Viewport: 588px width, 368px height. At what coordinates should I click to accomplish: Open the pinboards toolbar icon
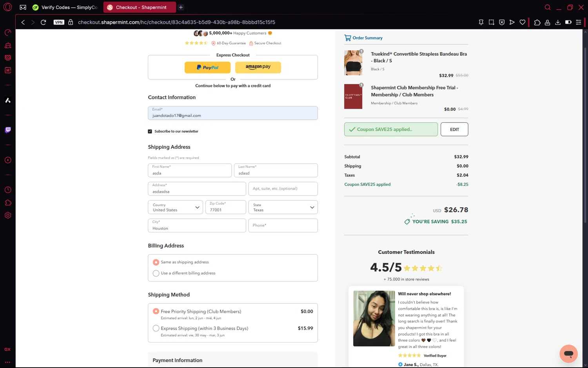coord(481,22)
